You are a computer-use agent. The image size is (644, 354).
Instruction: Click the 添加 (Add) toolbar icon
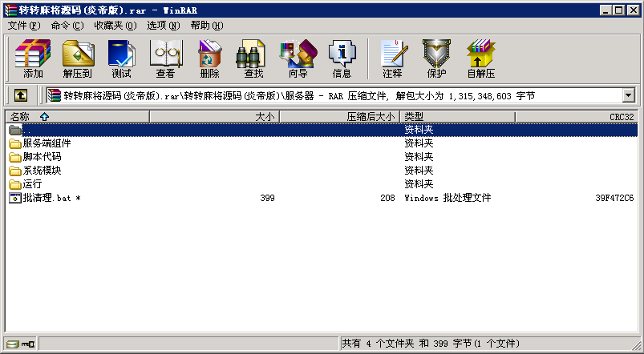point(33,59)
